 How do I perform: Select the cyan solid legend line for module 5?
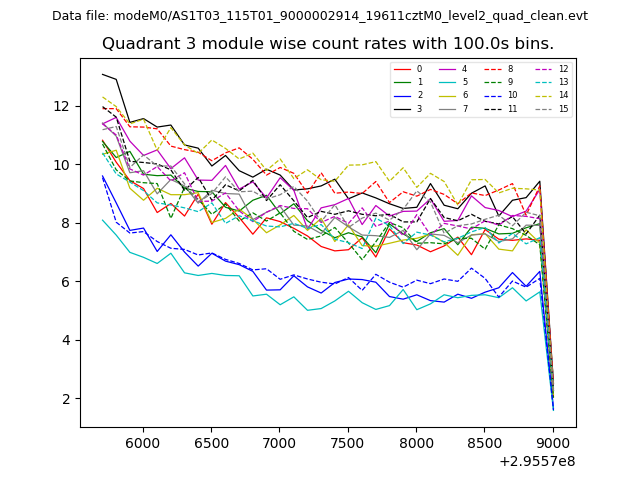(x=448, y=82)
